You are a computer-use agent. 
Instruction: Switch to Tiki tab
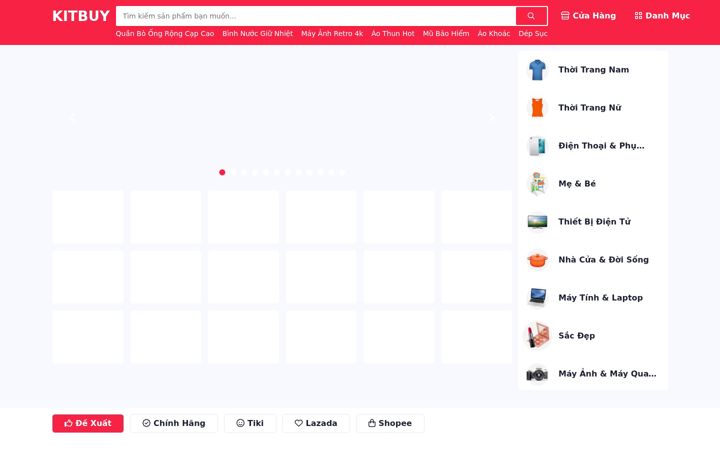tap(250, 423)
